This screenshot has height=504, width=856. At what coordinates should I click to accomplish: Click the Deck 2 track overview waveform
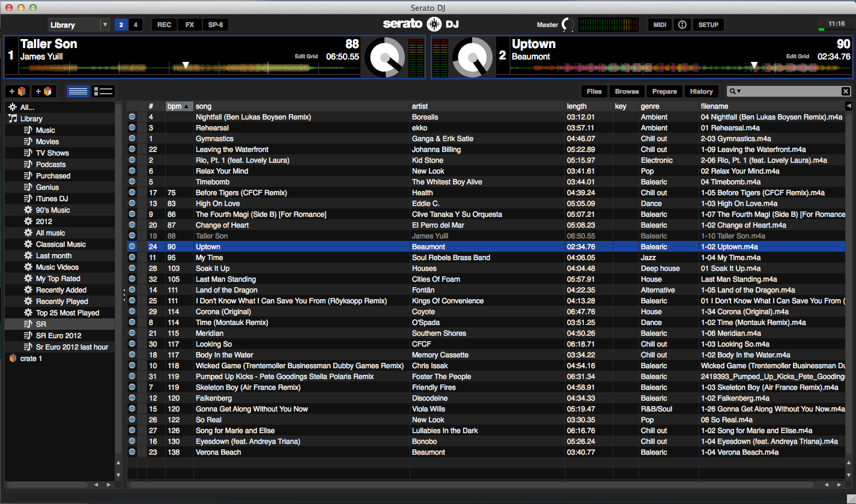click(681, 68)
